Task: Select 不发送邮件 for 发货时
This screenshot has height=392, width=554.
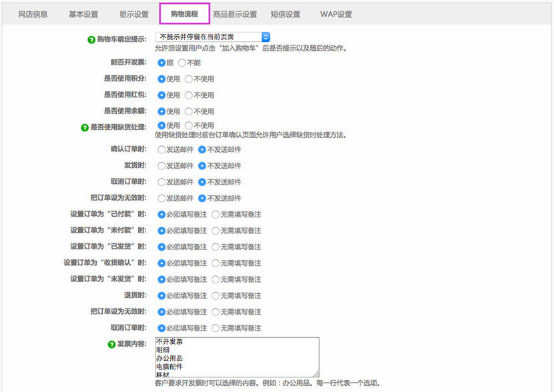Action: click(x=202, y=166)
